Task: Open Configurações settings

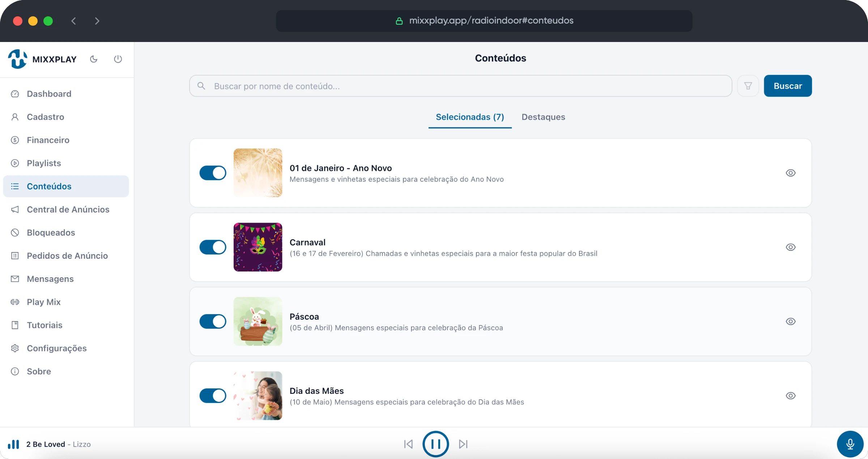Action: [x=66, y=348]
